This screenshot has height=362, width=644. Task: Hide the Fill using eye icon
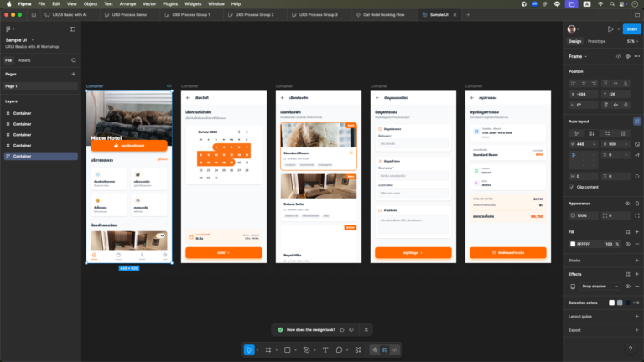click(x=627, y=243)
